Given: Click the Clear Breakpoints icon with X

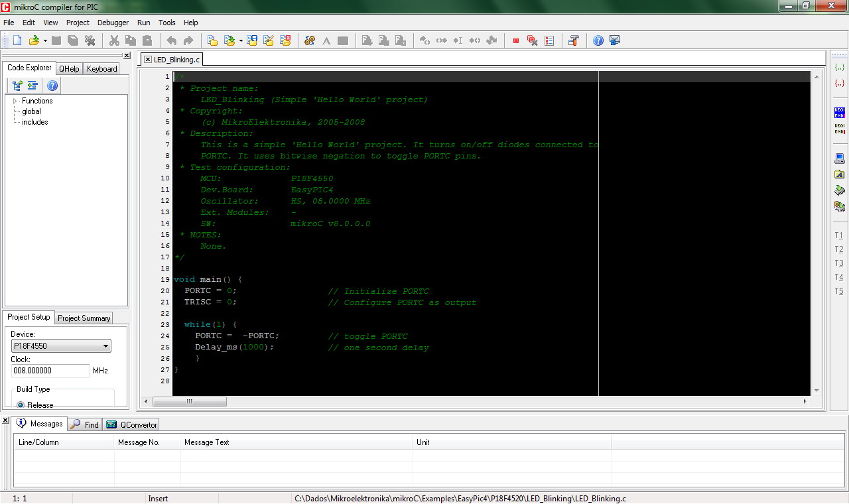Looking at the screenshot, I should [x=533, y=40].
